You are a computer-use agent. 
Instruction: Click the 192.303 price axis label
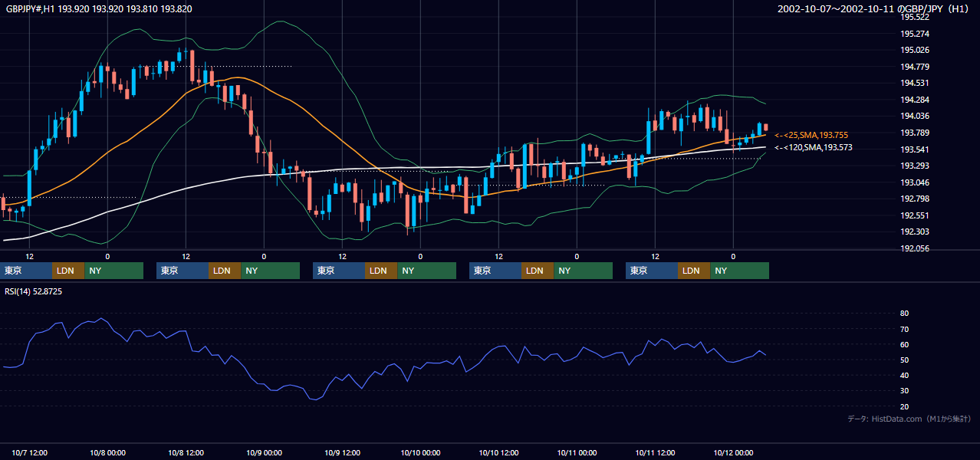point(915,232)
